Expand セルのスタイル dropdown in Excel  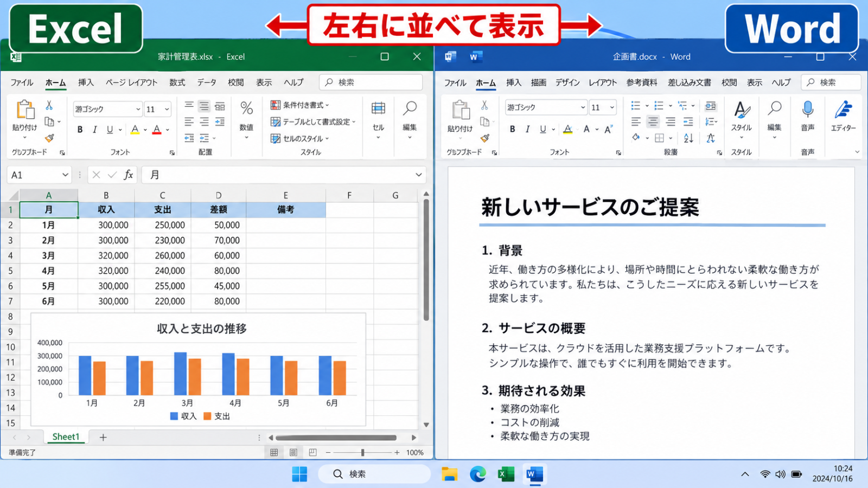pyautogui.click(x=328, y=139)
